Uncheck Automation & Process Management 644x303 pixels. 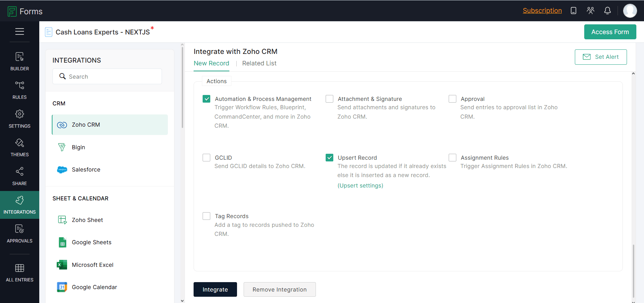pyautogui.click(x=206, y=99)
